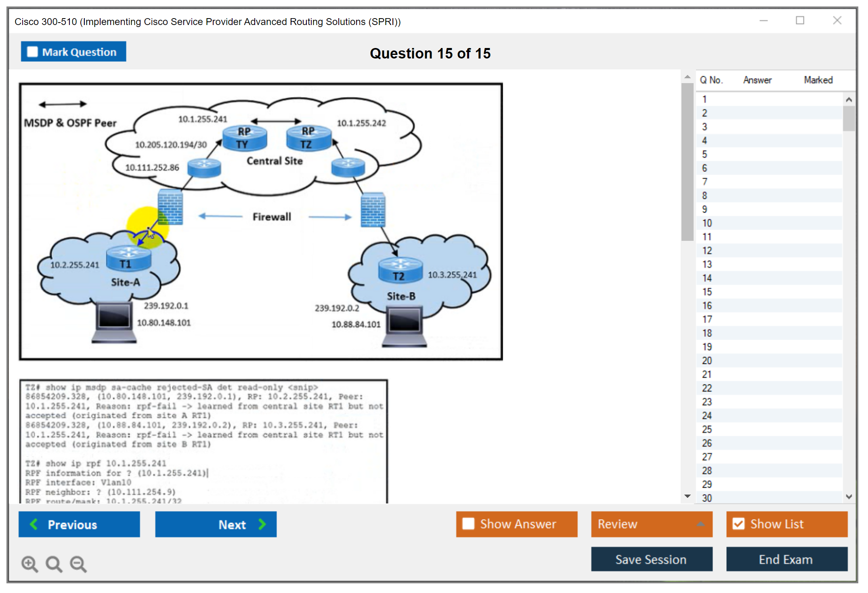Select question 22 in the list

[707, 388]
